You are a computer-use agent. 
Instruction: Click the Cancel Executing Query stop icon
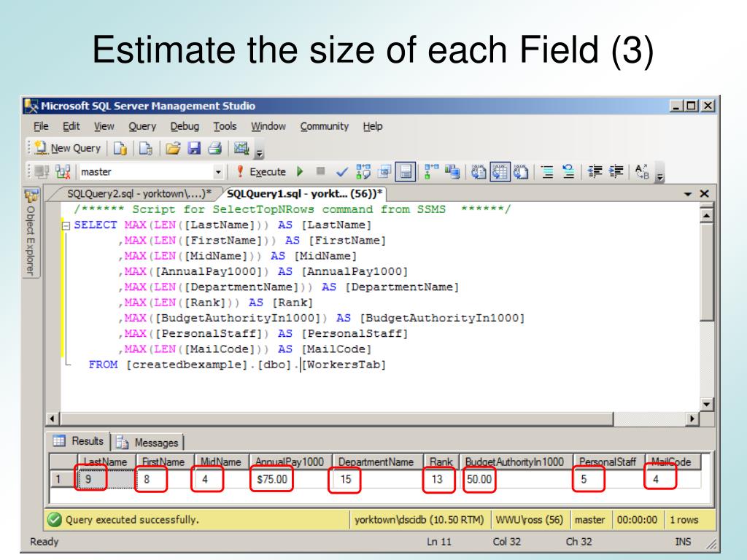coord(321,171)
